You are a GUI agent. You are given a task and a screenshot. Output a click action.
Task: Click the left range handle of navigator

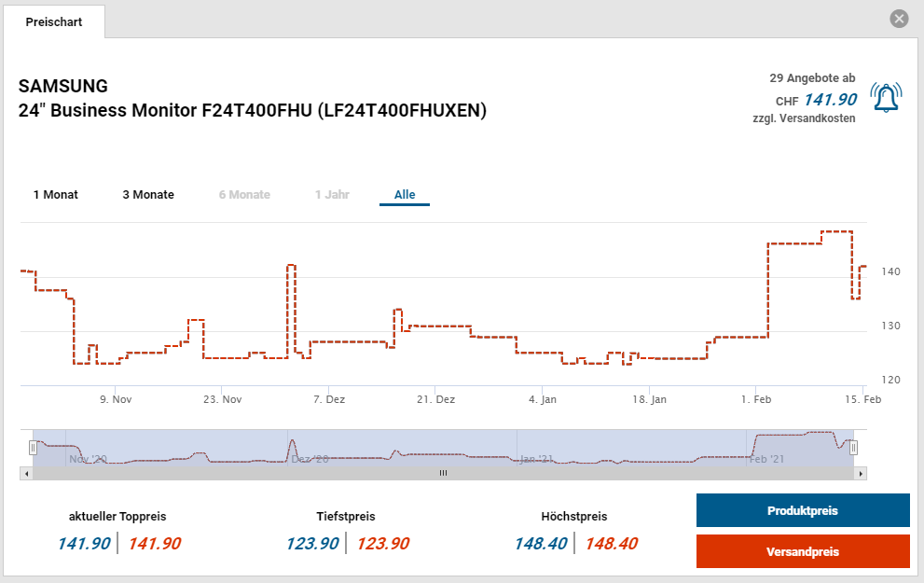click(x=33, y=448)
